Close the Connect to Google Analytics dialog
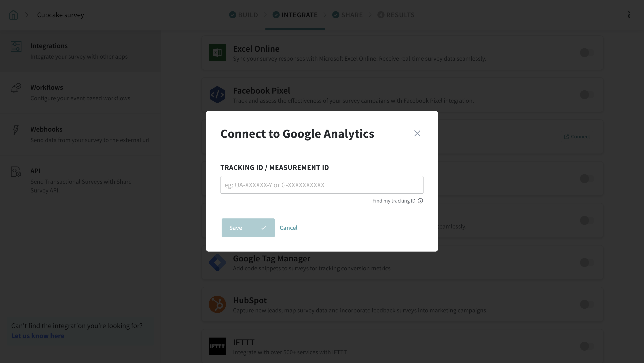The width and height of the screenshot is (644, 363). point(417,133)
